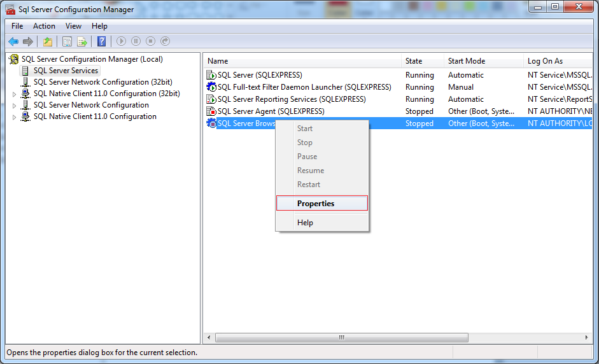Click the Stop Service toolbar icon
Viewport: 599px width, 364px height.
tap(150, 41)
